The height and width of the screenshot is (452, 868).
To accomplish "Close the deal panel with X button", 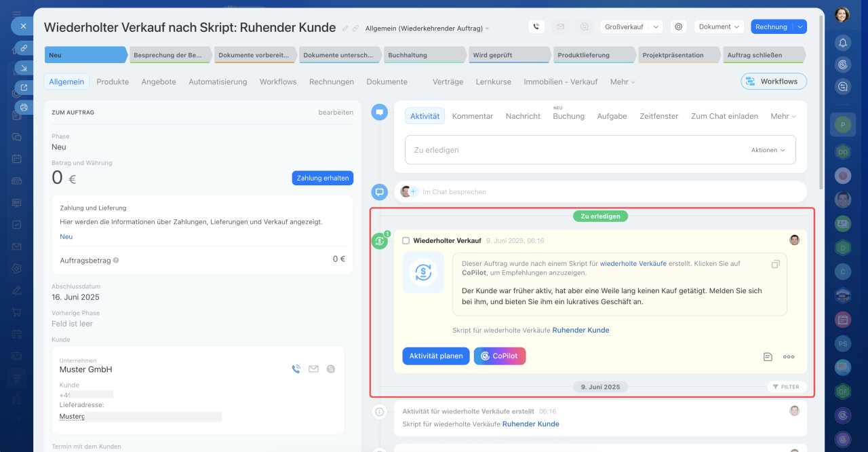I will pos(23,26).
